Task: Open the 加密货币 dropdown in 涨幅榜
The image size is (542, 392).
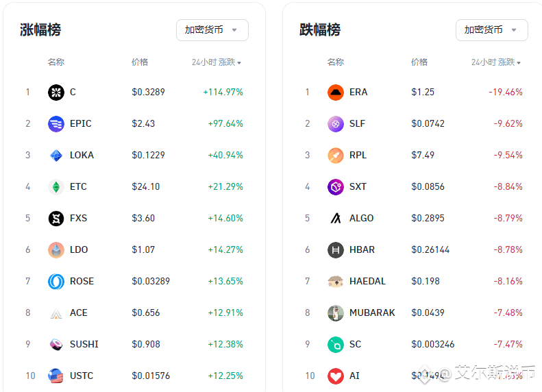Action: tap(212, 30)
